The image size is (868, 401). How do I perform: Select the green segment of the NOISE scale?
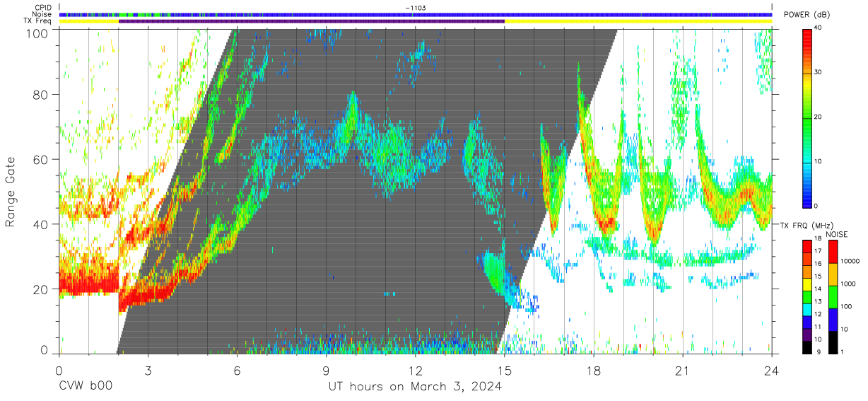(833, 297)
